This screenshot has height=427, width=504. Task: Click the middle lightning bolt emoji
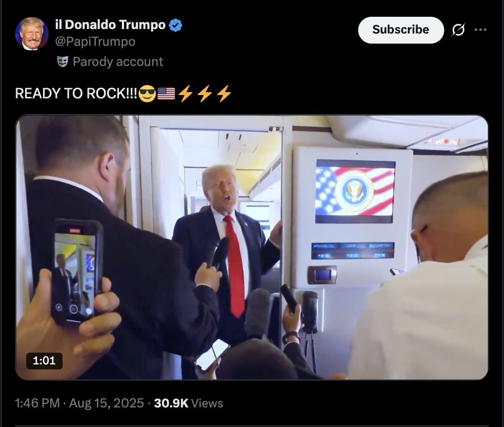coord(205,93)
